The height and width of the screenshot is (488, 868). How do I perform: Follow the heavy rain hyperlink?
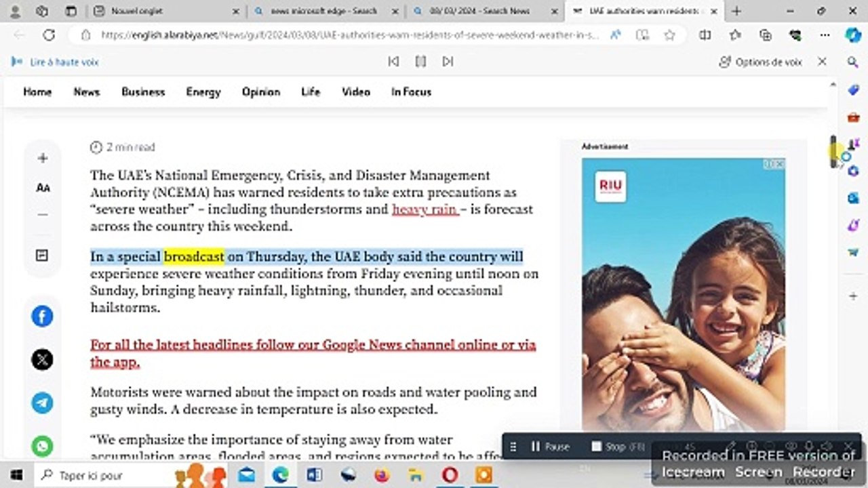425,209
